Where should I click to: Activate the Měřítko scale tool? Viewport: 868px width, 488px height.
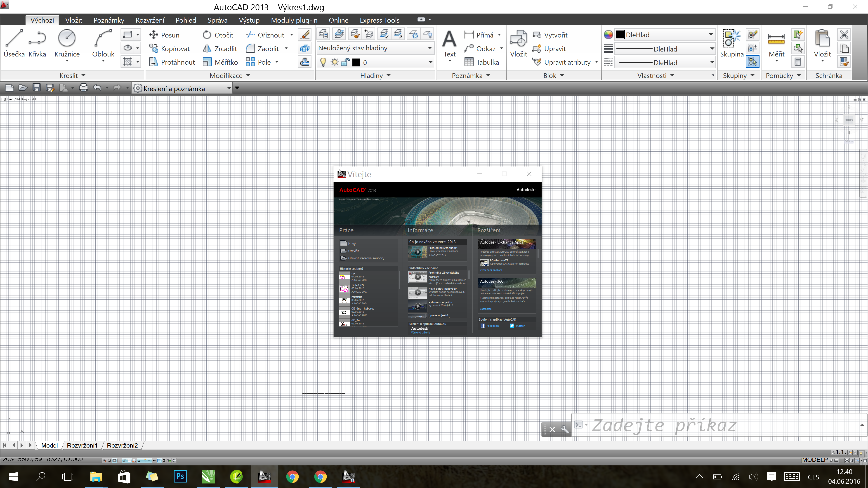pyautogui.click(x=220, y=62)
